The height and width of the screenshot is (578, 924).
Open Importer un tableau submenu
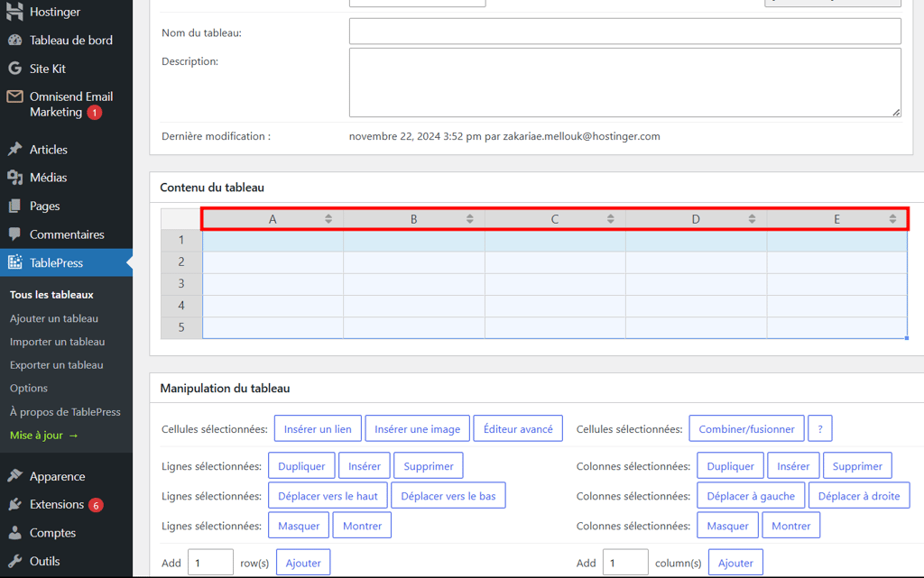pyautogui.click(x=57, y=342)
